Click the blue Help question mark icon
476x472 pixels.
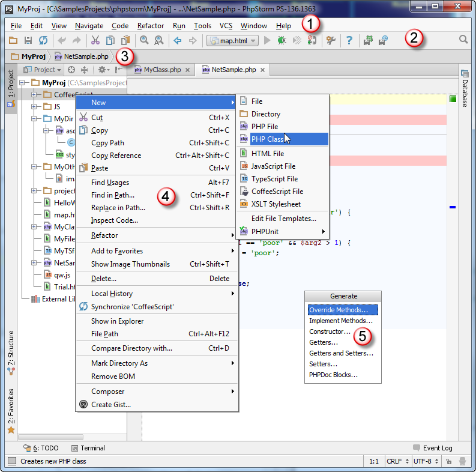[x=349, y=40]
